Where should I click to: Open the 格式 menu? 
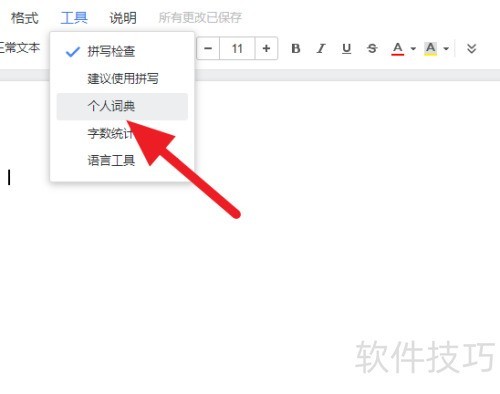click(x=25, y=18)
